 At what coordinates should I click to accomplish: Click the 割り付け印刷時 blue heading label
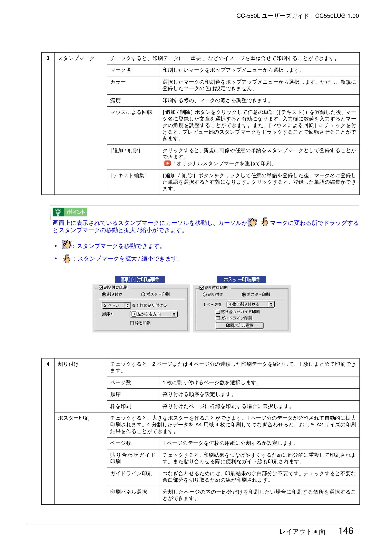click(140, 279)
